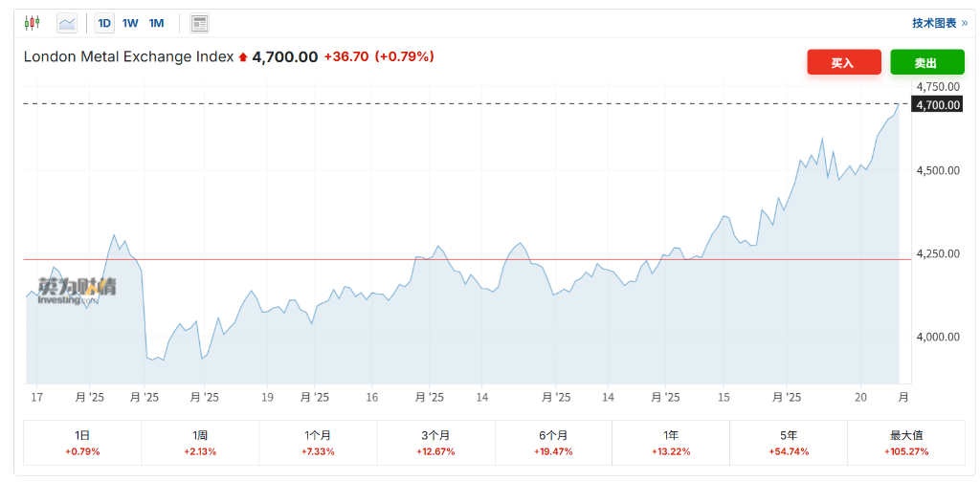Set chart interval to 1M
Viewport: 980px width, 503px height.
click(156, 23)
